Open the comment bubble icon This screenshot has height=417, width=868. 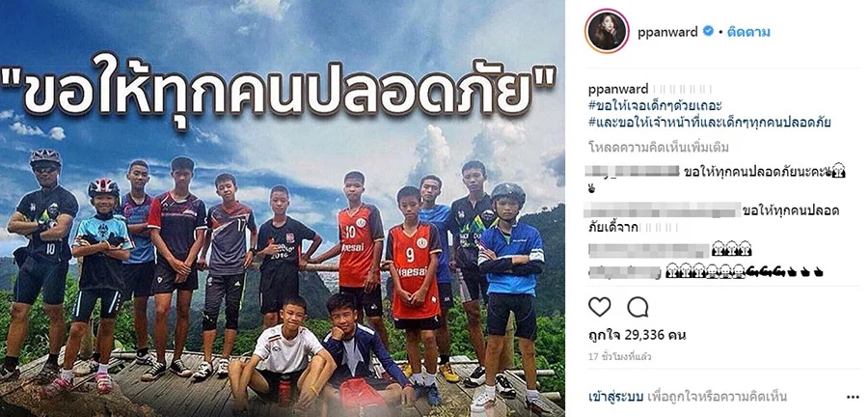pyautogui.click(x=637, y=307)
